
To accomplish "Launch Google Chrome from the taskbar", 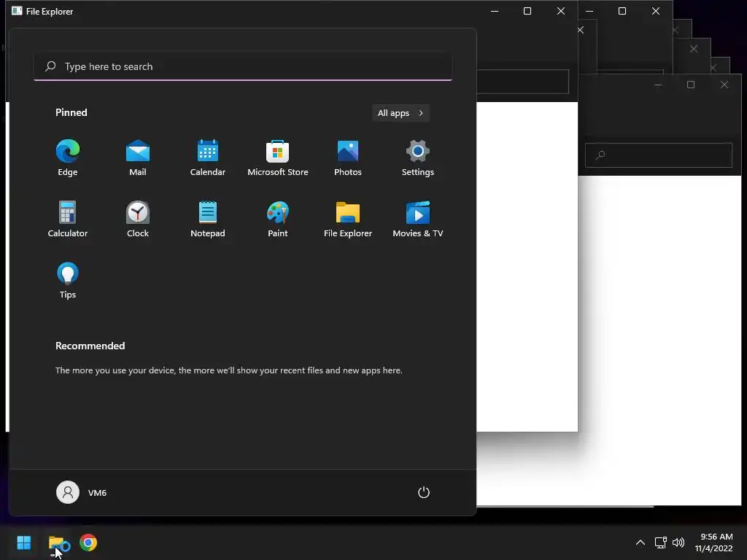I will (x=88, y=542).
